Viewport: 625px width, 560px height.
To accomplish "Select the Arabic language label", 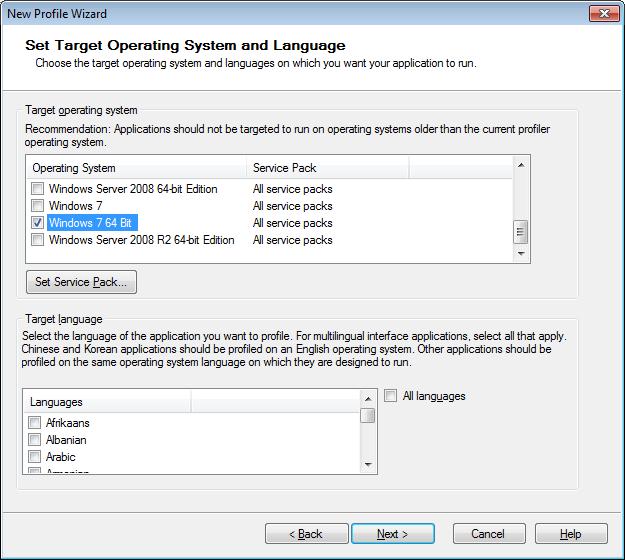I will click(61, 457).
